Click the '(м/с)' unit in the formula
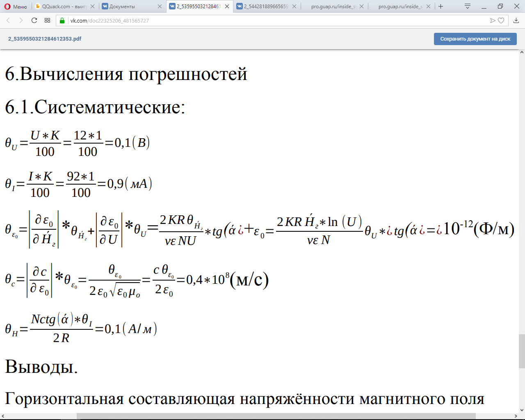Viewport: 525px width, 420px height. pyautogui.click(x=249, y=280)
